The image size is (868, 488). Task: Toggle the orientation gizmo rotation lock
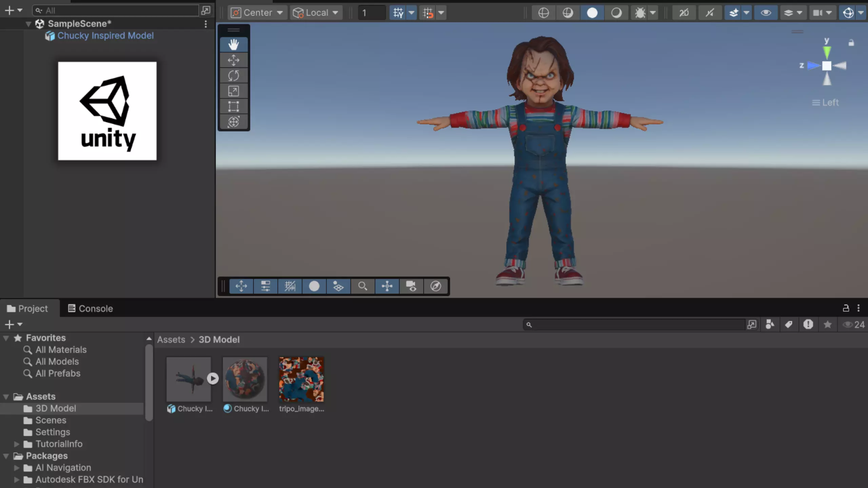(x=851, y=43)
